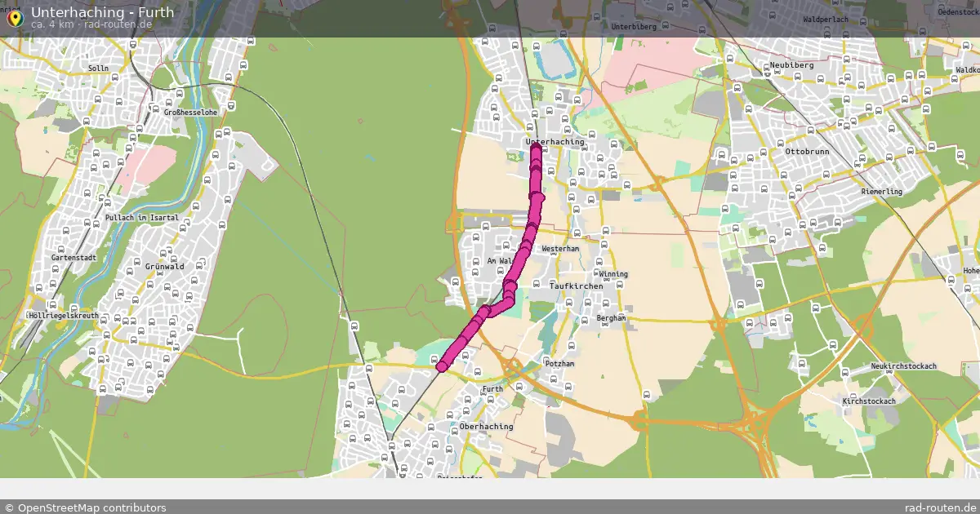Open the 'Unterhaching - Furth' route title
The image size is (980, 514).
pos(102,12)
